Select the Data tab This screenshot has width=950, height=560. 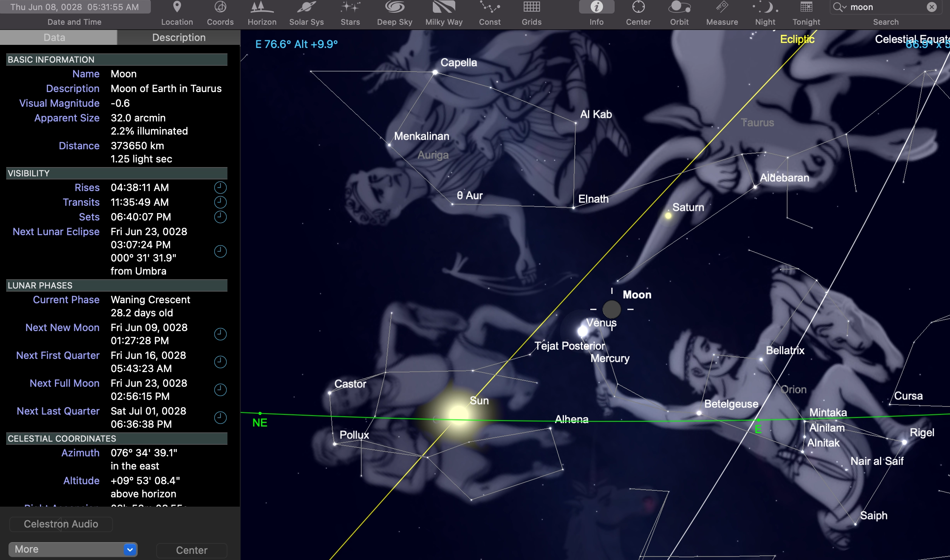[x=55, y=38]
